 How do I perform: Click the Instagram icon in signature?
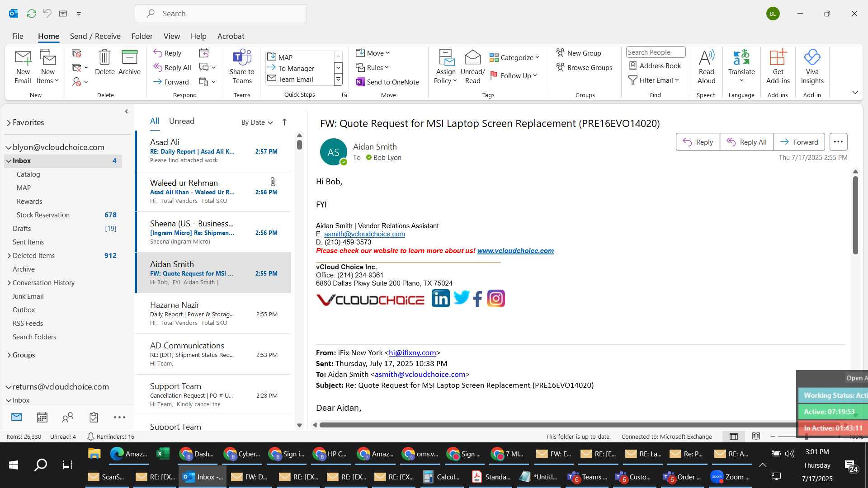[496, 299]
